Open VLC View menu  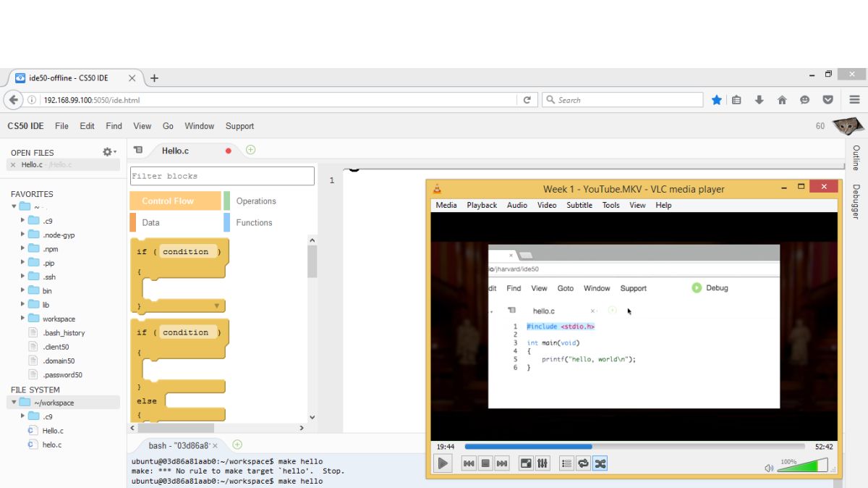coord(637,205)
